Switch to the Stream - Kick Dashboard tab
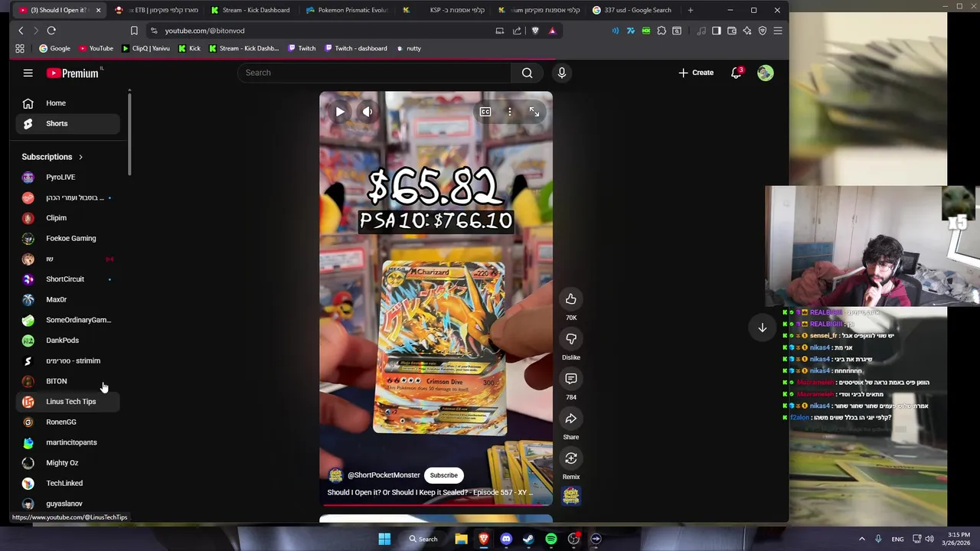The height and width of the screenshot is (551, 980). pyautogui.click(x=251, y=10)
